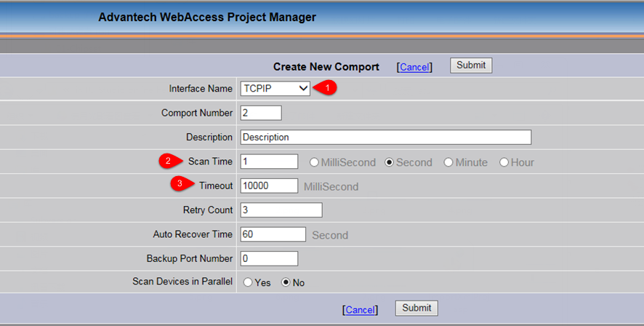Choose No for Scan Devices in Parallel

[x=286, y=282]
